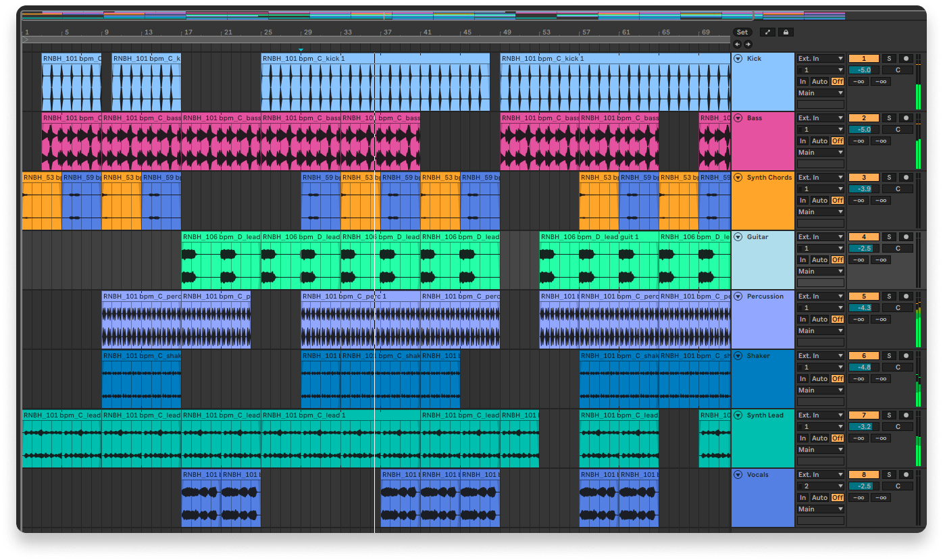Open Vocals input channel dropdown showing 2

(821, 486)
